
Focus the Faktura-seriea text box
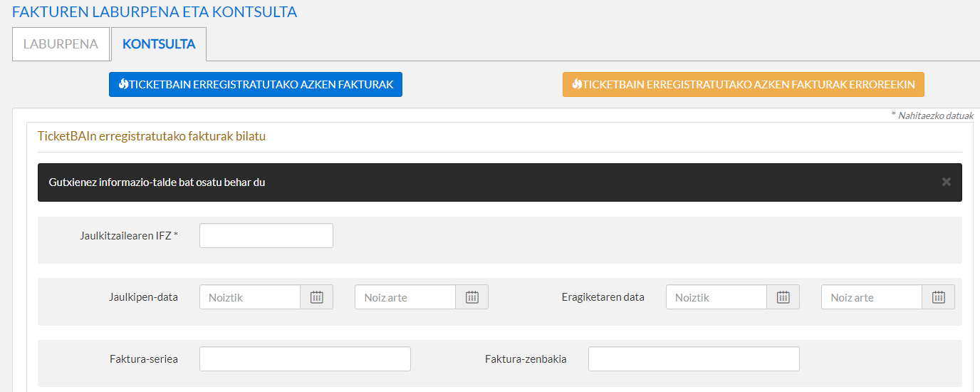(305, 359)
